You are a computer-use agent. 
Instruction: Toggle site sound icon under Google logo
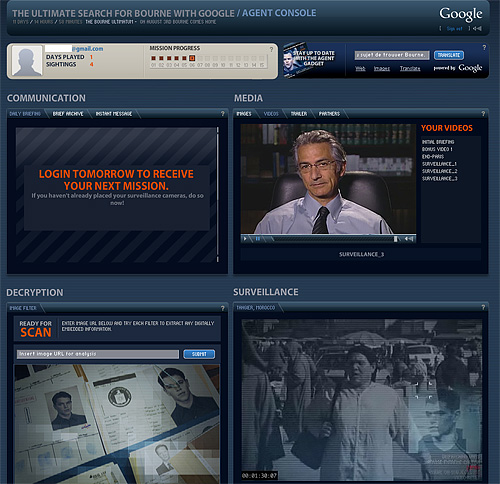477,29
